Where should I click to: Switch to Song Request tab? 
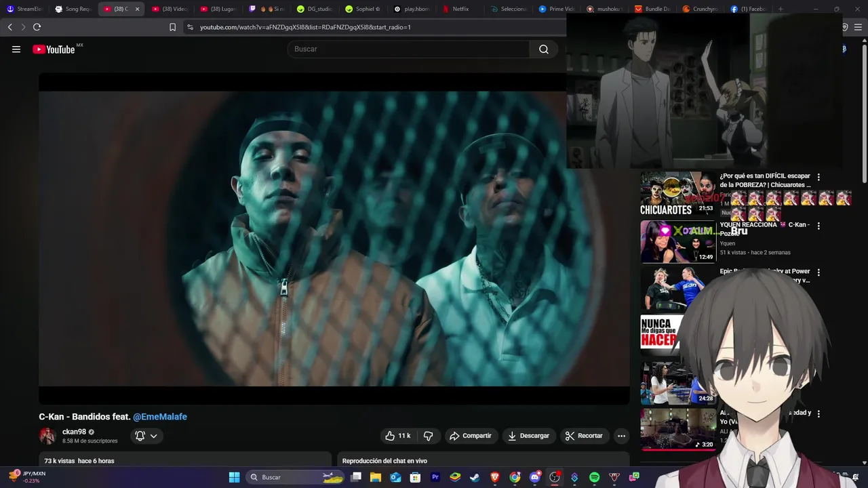click(x=73, y=9)
